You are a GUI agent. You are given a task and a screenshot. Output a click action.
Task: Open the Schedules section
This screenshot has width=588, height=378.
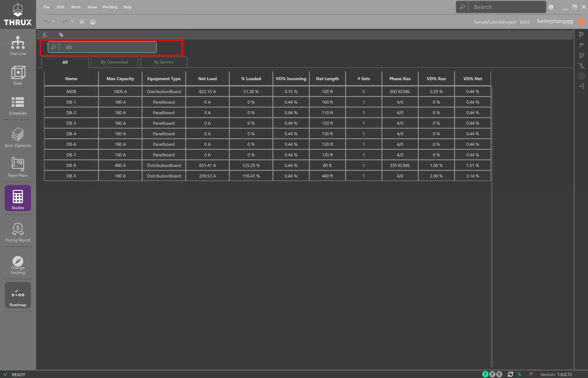18,106
